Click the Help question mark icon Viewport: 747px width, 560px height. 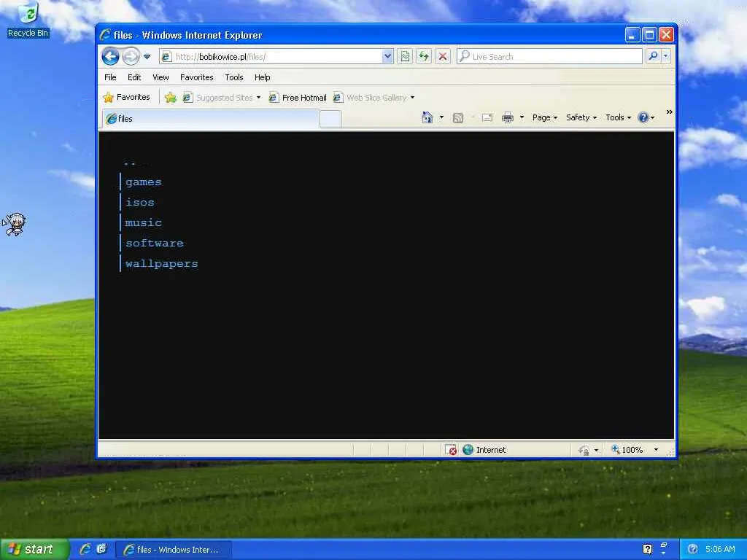[x=643, y=117]
